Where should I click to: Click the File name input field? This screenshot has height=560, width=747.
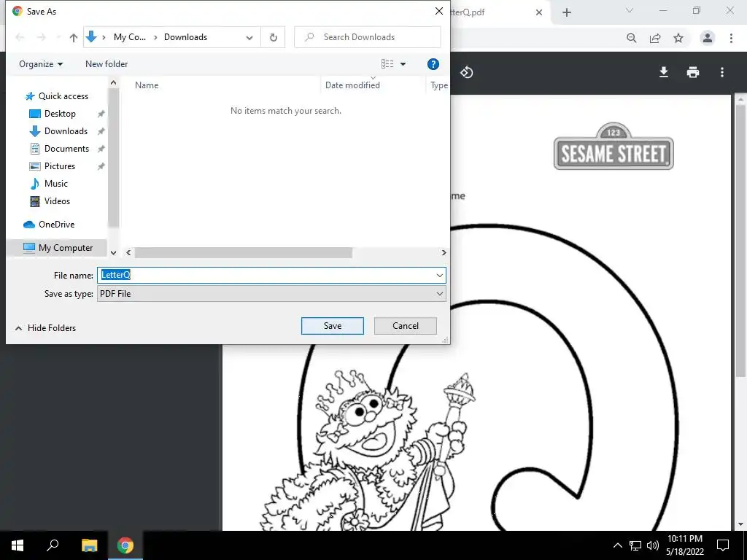[x=266, y=275]
